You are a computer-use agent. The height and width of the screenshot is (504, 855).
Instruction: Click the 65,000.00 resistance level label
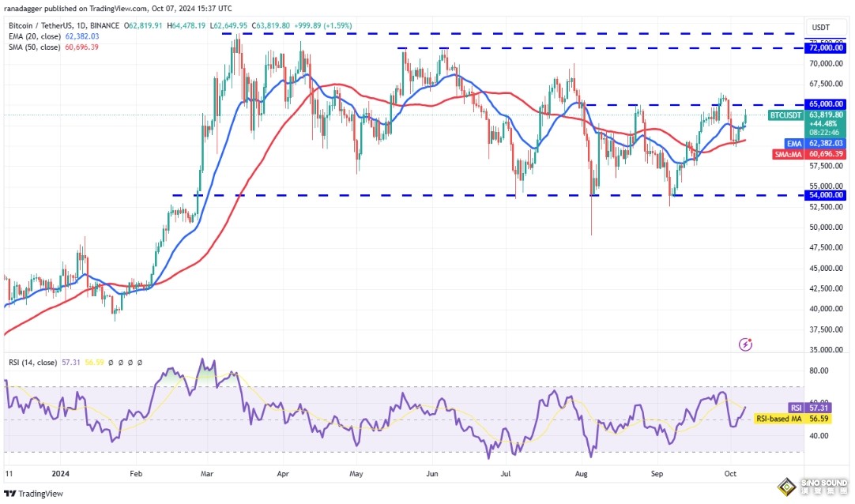click(827, 103)
